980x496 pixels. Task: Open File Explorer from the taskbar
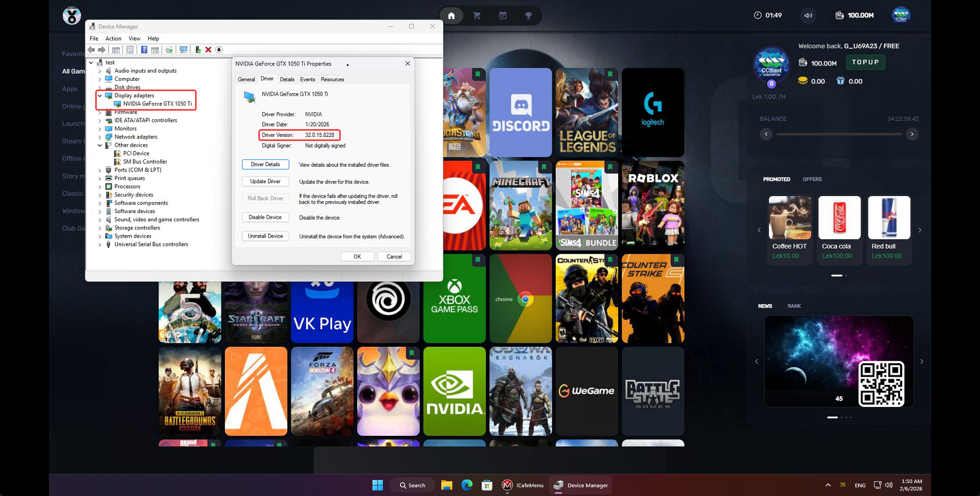point(446,485)
